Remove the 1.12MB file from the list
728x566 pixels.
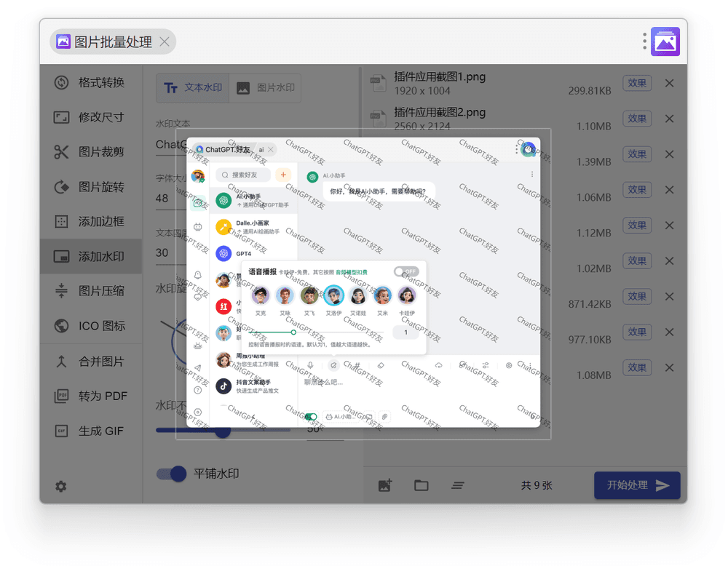[x=669, y=226]
